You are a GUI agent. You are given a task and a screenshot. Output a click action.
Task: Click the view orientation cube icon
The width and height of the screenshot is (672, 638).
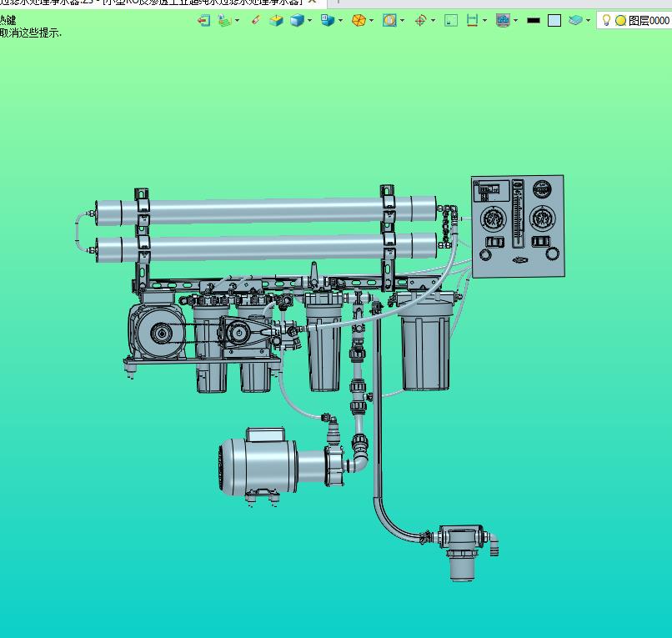pyautogui.click(x=328, y=20)
